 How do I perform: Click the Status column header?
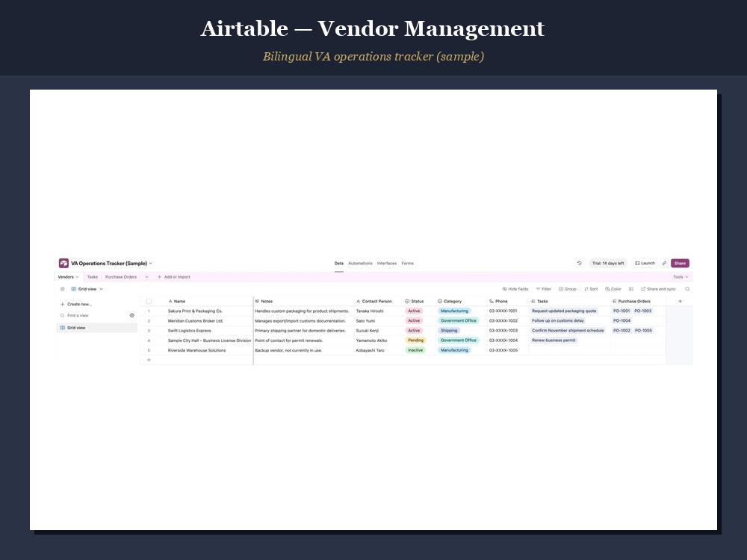pos(419,301)
